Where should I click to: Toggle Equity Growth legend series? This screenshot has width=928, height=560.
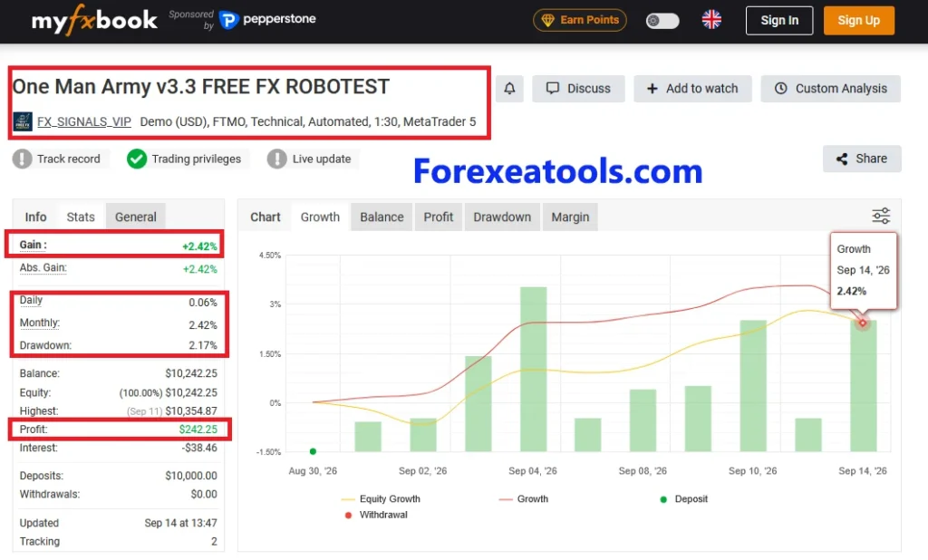tap(382, 499)
